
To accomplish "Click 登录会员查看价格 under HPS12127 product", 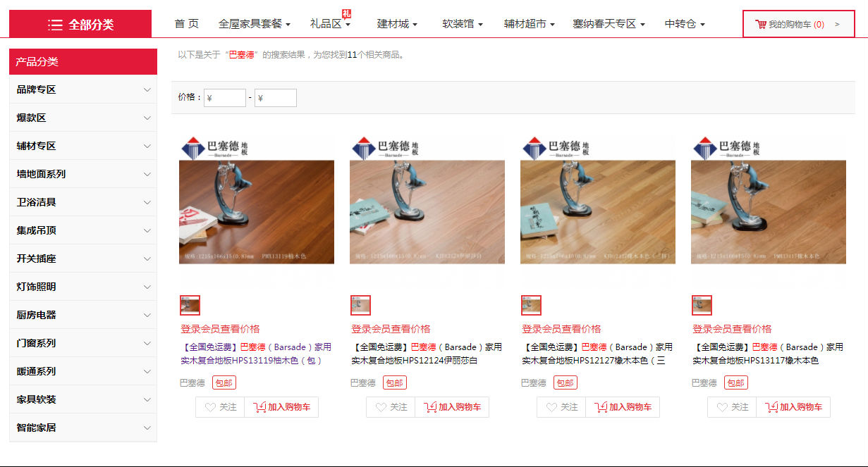I will click(x=561, y=329).
